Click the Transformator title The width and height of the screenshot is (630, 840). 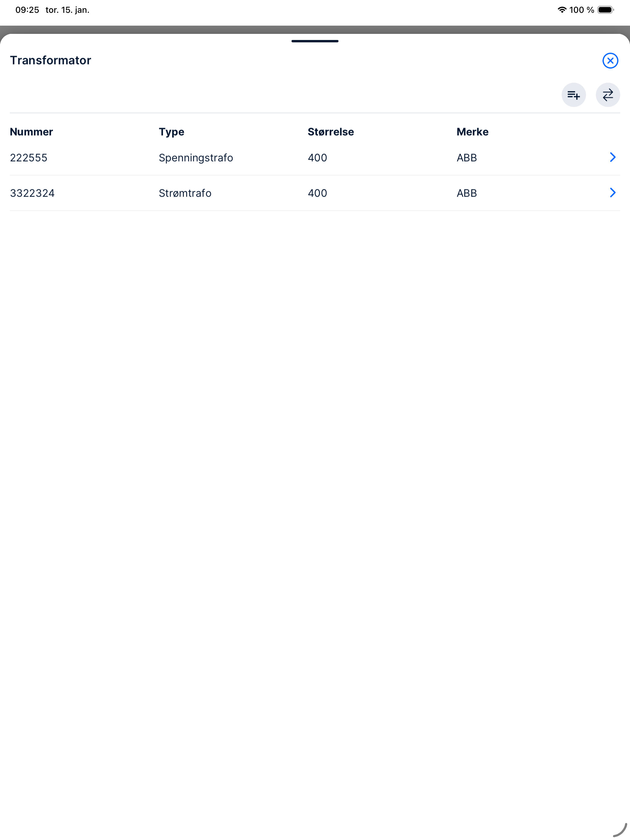coord(50,60)
